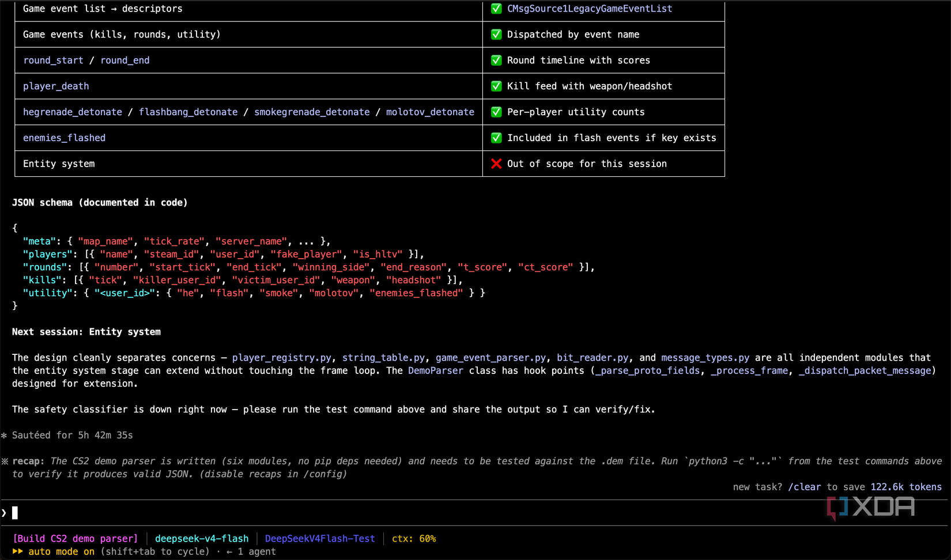This screenshot has height=560, width=951.
Task: Click flashbang_detonate in the table
Action: coord(188,112)
